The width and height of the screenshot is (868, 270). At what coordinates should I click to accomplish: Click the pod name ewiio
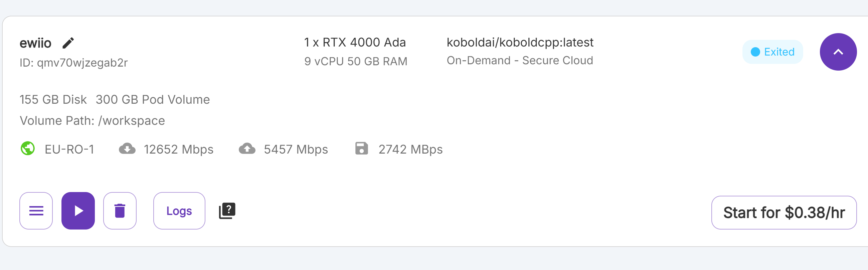(x=35, y=43)
